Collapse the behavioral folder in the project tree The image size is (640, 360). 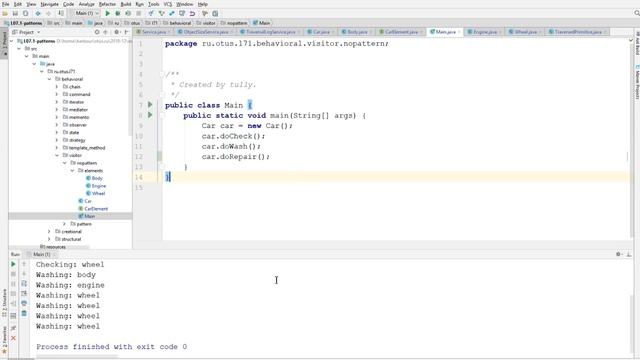[x=49, y=79]
